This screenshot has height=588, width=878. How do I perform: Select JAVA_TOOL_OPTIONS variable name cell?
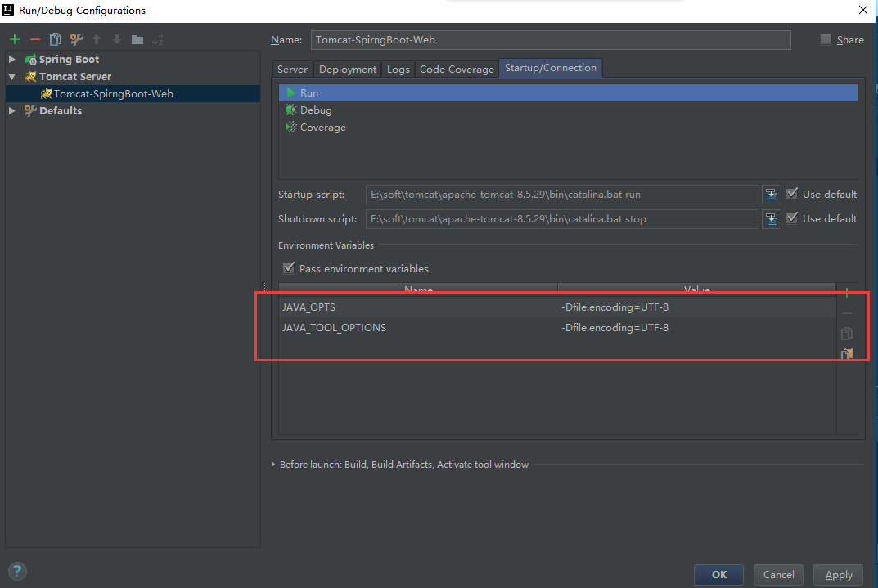[x=418, y=328]
